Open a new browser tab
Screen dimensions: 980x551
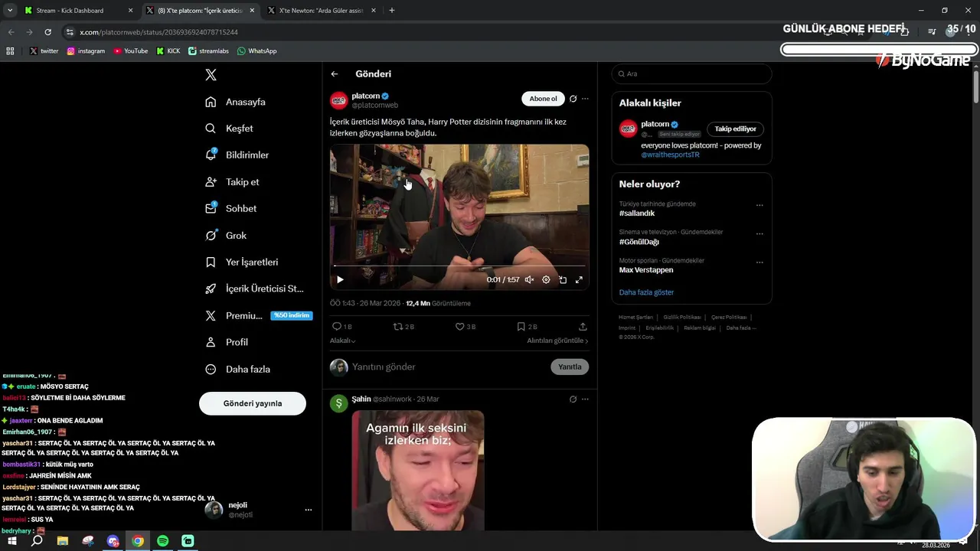pyautogui.click(x=392, y=11)
